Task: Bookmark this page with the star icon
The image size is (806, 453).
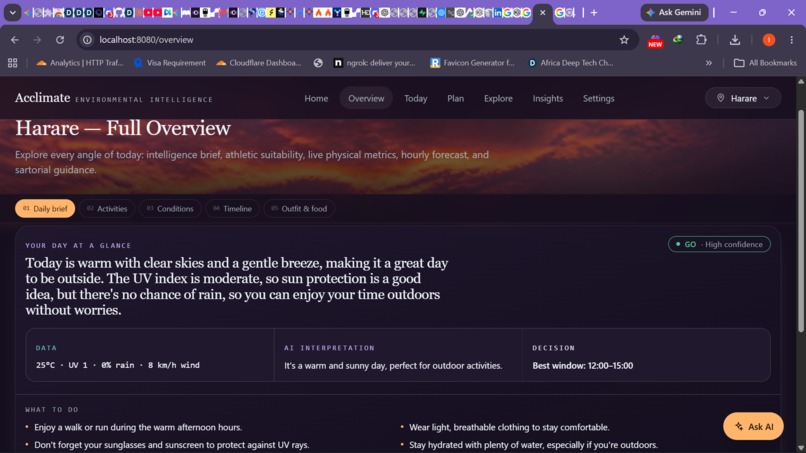Action: 624,40
